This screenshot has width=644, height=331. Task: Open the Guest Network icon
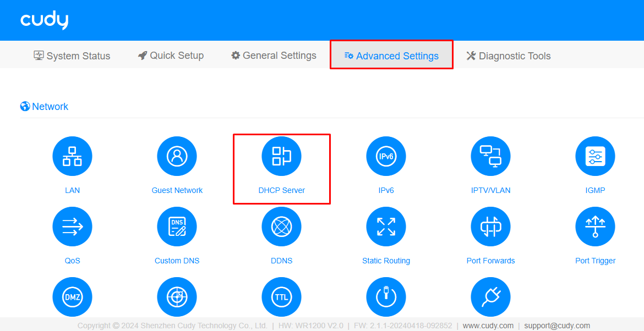(x=177, y=157)
